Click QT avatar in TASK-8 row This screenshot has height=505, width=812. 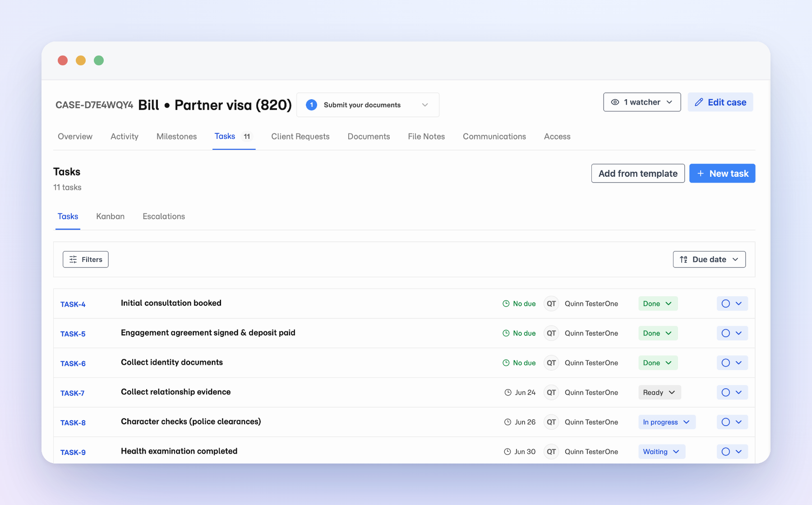(x=551, y=422)
